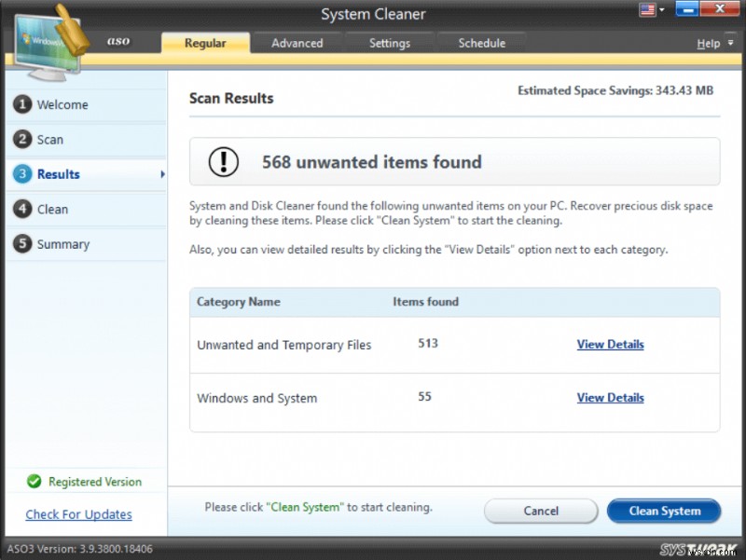Image resolution: width=746 pixels, height=560 pixels.
Task: View Details for Windows and System category
Action: click(x=610, y=397)
